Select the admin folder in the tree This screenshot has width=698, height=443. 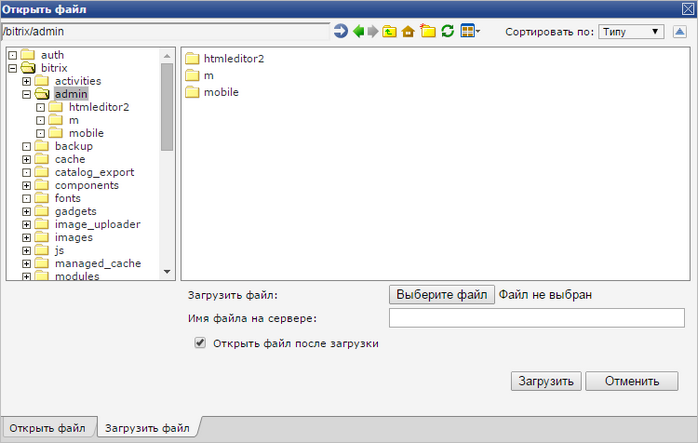[x=71, y=94]
